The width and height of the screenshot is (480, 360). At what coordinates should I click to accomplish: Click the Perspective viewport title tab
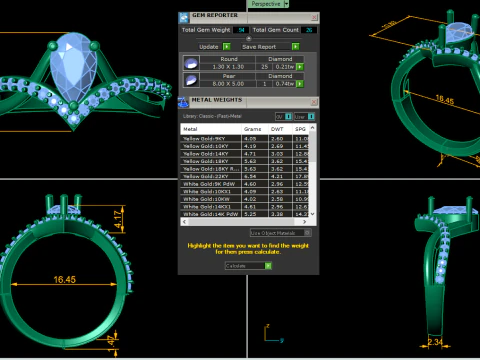(265, 4)
